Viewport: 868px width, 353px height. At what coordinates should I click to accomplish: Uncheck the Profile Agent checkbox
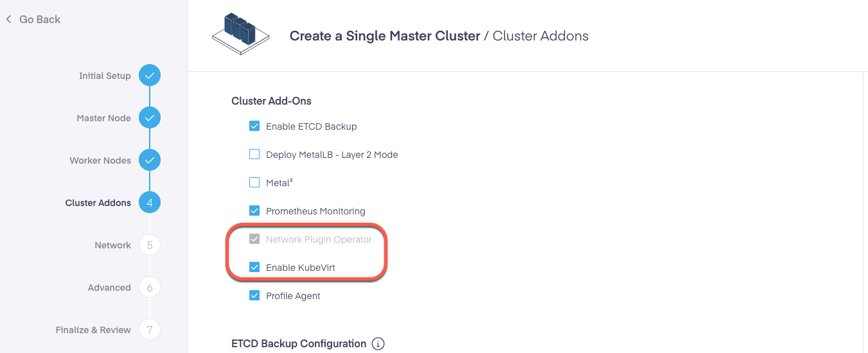[254, 296]
